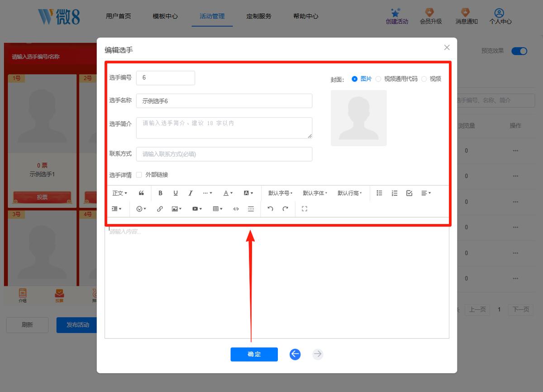Apply underline formatting in editor
The height and width of the screenshot is (392, 543).
[x=176, y=193]
